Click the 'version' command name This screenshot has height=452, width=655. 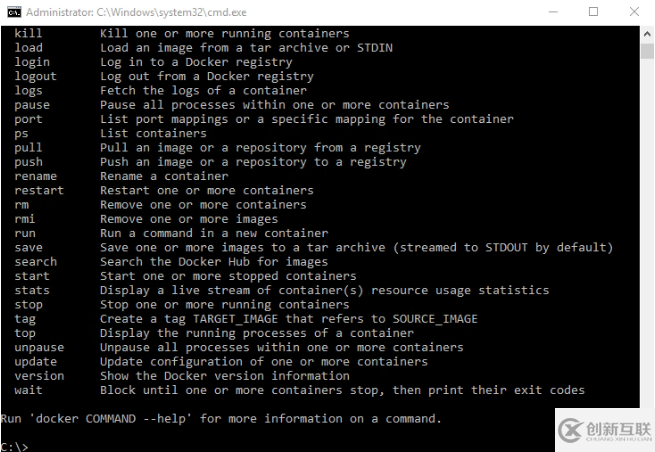coord(39,376)
